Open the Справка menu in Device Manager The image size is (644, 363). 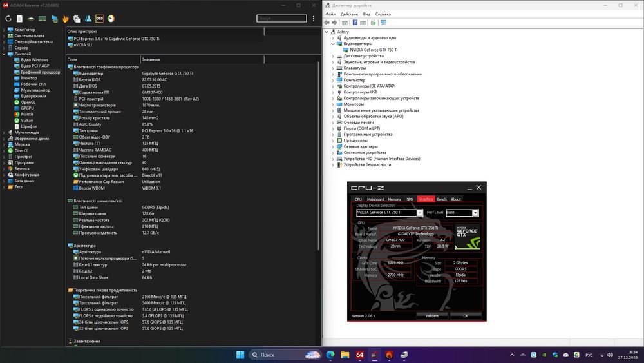coord(383,14)
